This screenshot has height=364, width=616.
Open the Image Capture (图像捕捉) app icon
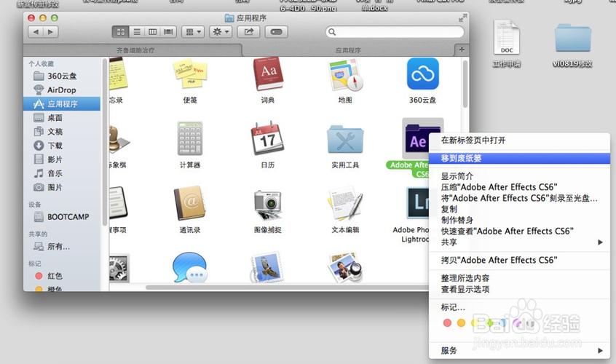(267, 205)
